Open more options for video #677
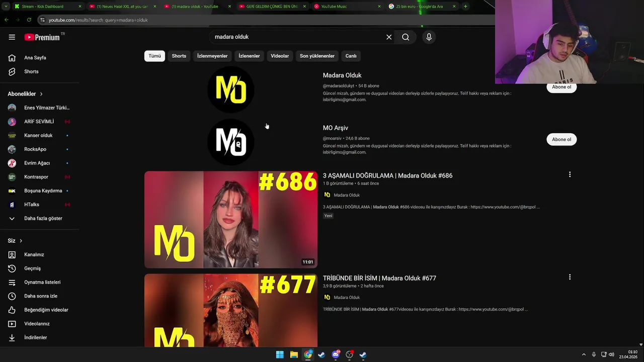The width and height of the screenshot is (644, 362). pos(570,277)
